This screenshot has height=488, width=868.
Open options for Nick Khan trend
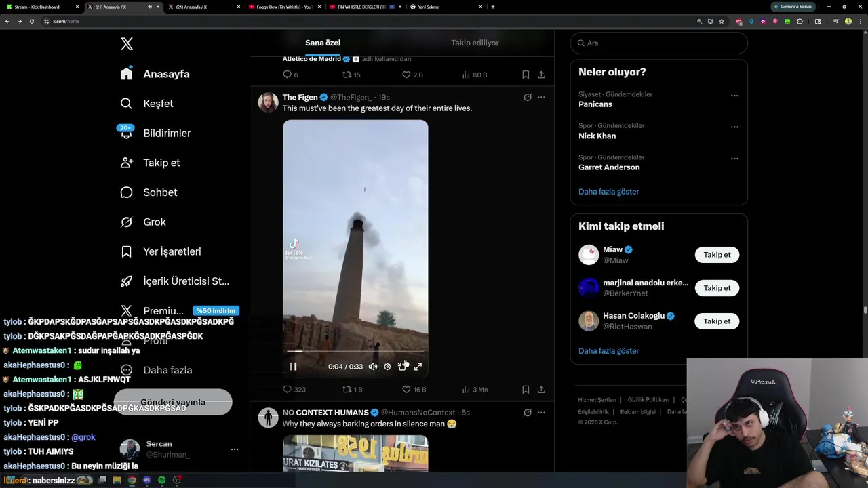point(734,127)
